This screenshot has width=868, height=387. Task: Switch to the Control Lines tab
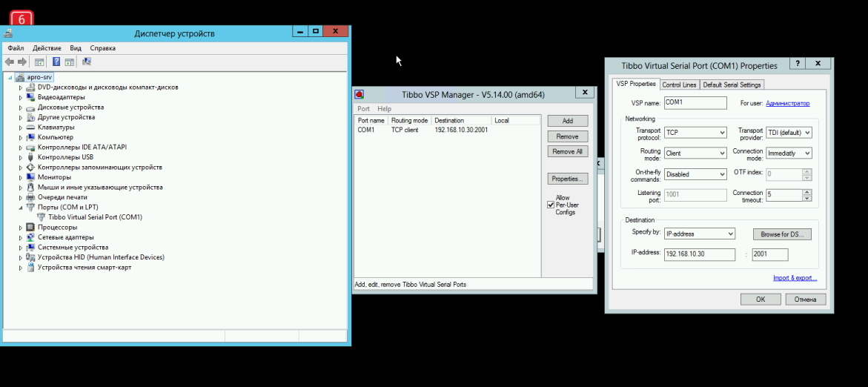(679, 85)
